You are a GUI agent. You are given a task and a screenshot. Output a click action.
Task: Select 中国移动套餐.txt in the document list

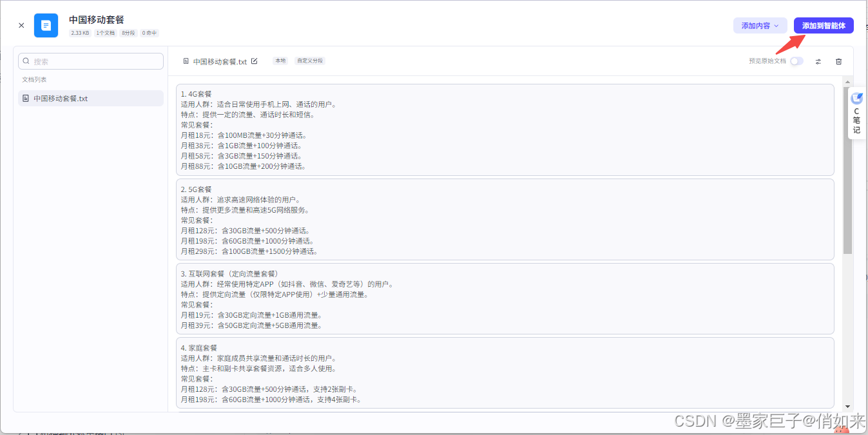(91, 99)
